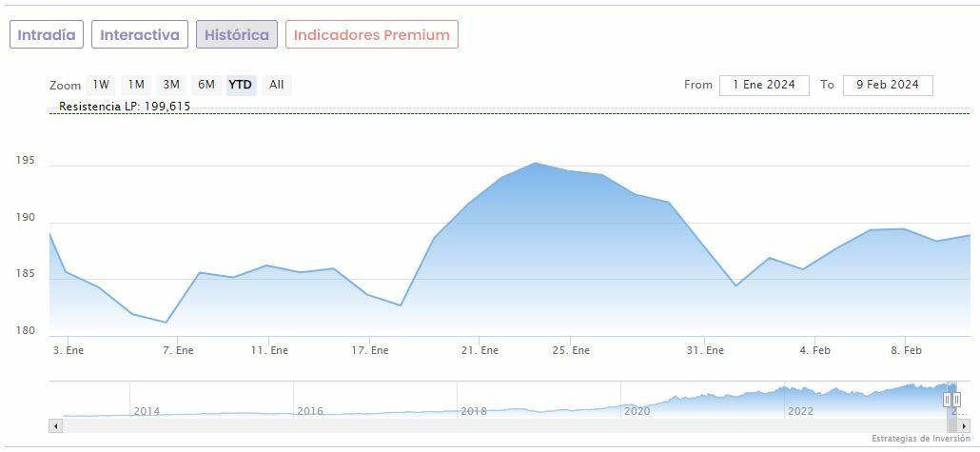This screenshot has width=980, height=452.
Task: Open Indicadores Premium tab
Action: point(371,35)
